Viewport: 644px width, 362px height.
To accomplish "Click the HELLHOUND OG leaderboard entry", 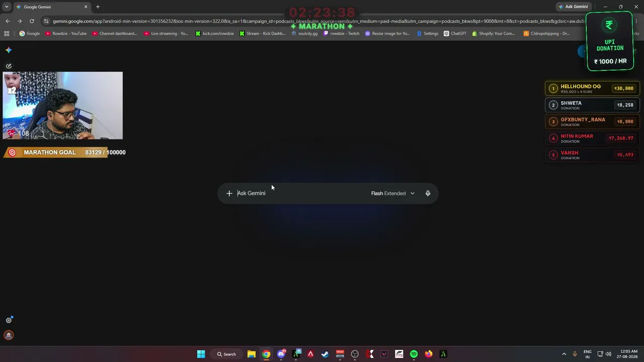I will [592, 88].
